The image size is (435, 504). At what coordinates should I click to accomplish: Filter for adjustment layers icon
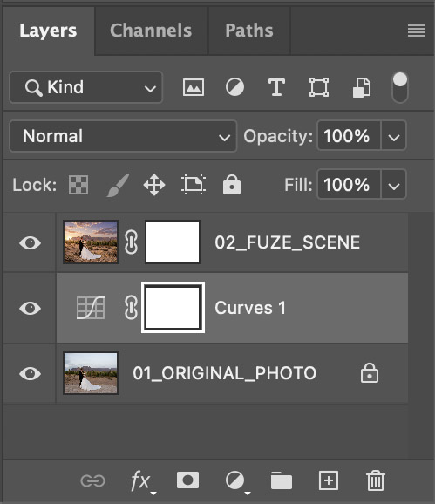click(x=234, y=87)
